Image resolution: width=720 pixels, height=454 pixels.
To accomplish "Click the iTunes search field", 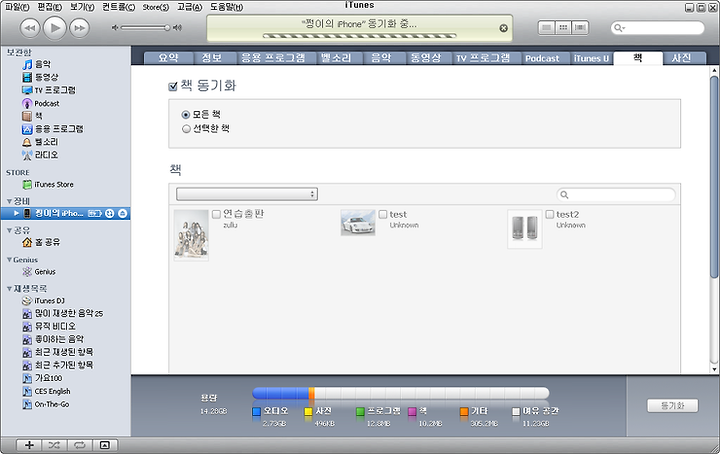I will click(657, 28).
